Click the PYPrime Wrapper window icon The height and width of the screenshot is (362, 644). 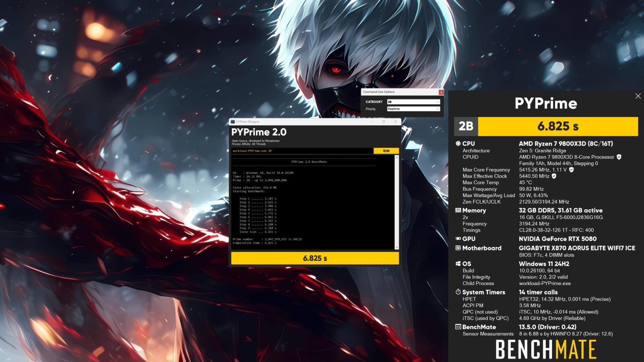[233, 121]
